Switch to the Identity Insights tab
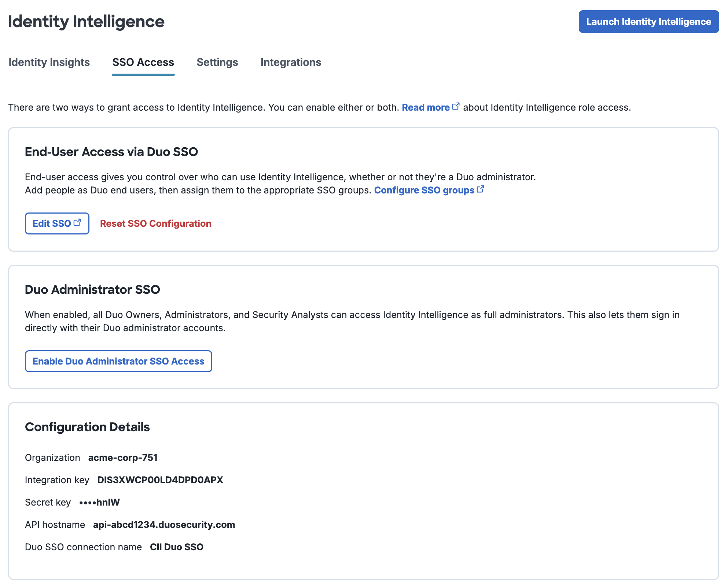The width and height of the screenshot is (728, 588). [49, 62]
